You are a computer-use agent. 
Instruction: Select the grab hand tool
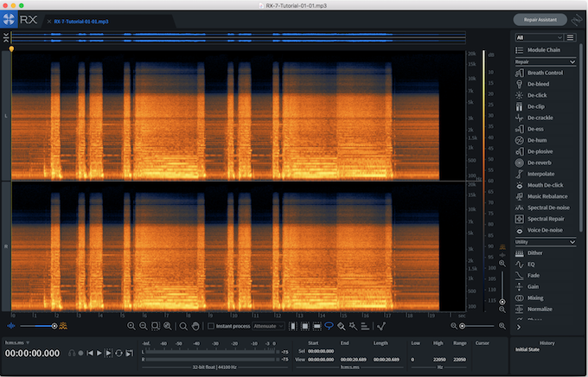[195, 326]
